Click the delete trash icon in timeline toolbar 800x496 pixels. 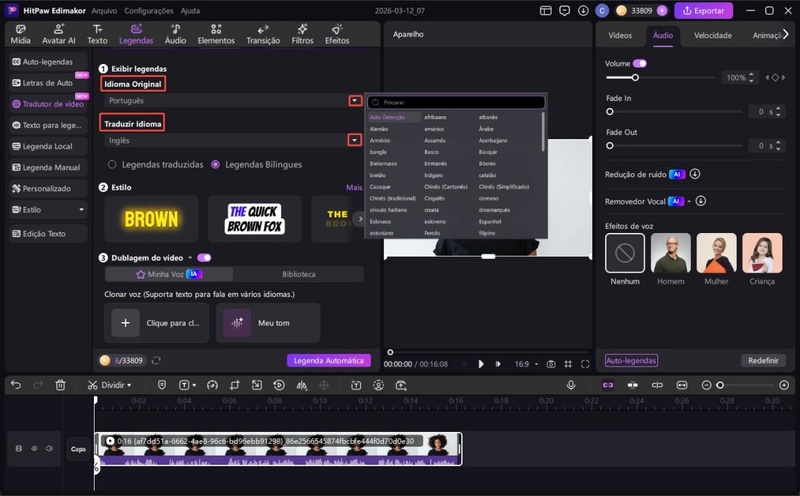(60, 385)
